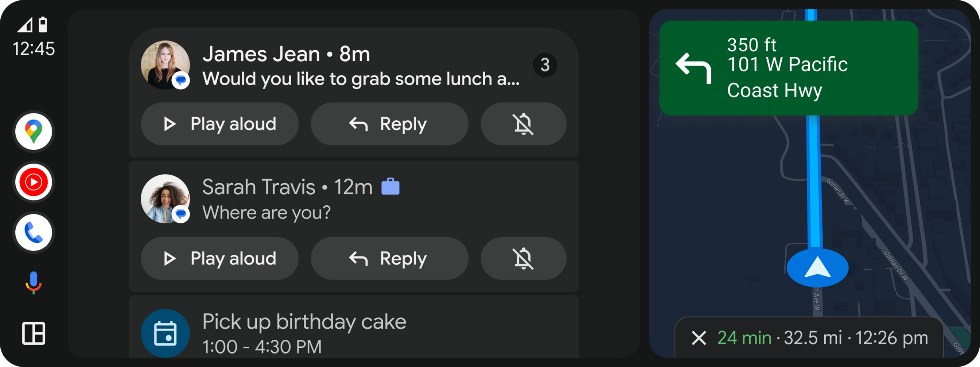The height and width of the screenshot is (367, 980).
Task: Open the Phone app
Action: (x=33, y=233)
